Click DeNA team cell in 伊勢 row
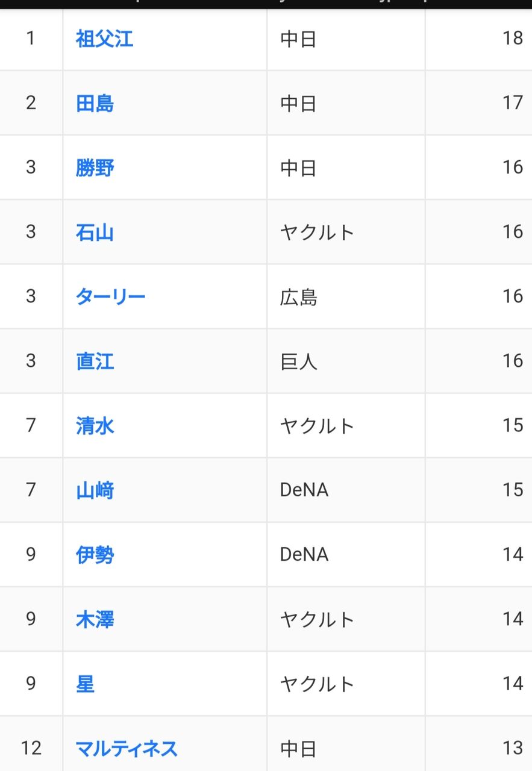Viewport: 532px width, 771px height. tap(304, 555)
